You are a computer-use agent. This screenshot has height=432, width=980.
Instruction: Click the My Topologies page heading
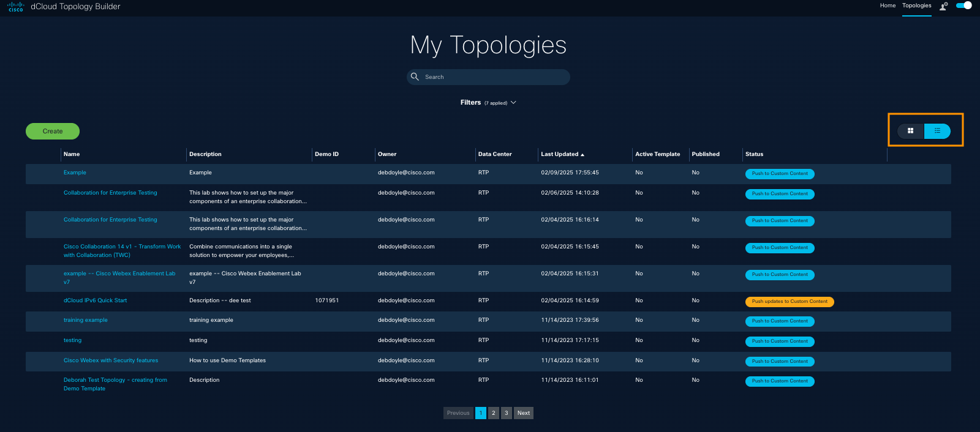pos(488,45)
